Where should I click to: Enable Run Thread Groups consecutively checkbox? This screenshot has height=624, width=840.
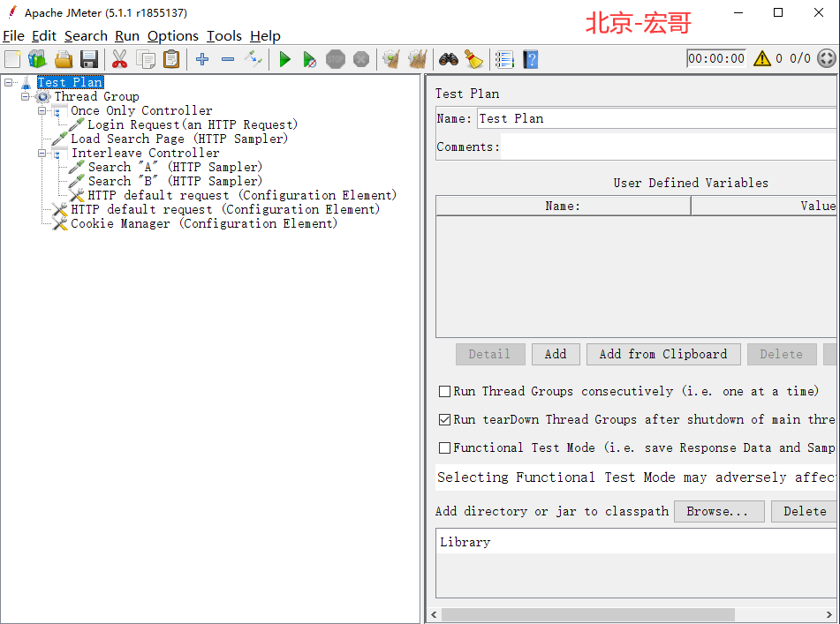444,392
